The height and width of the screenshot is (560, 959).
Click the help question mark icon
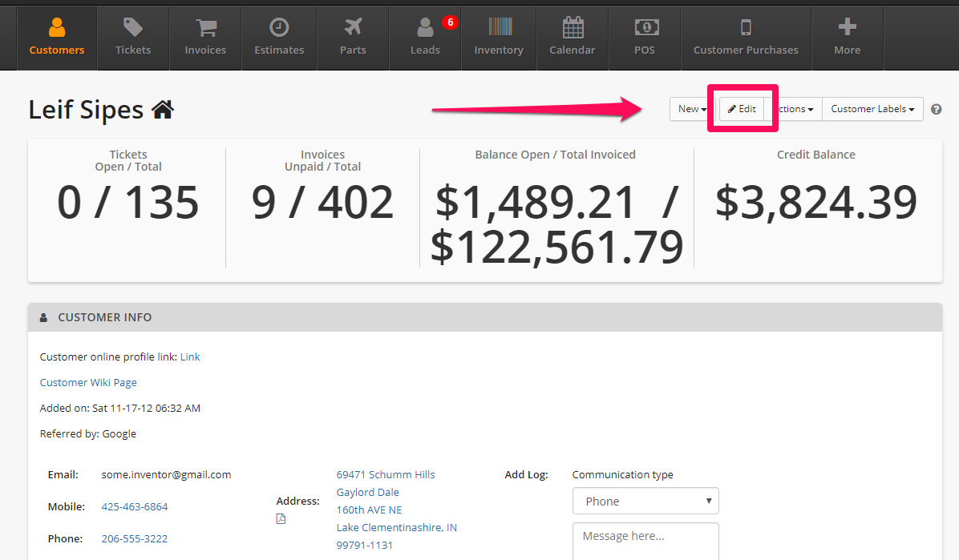pos(936,110)
